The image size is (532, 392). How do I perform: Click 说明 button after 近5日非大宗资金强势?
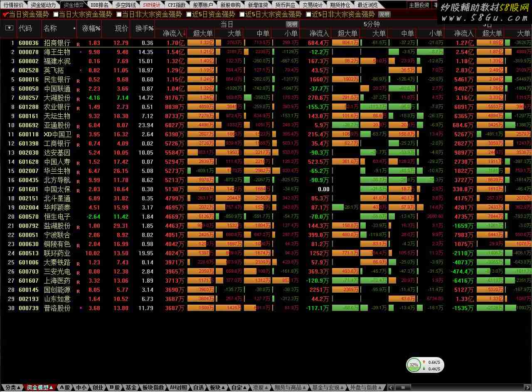(384, 14)
